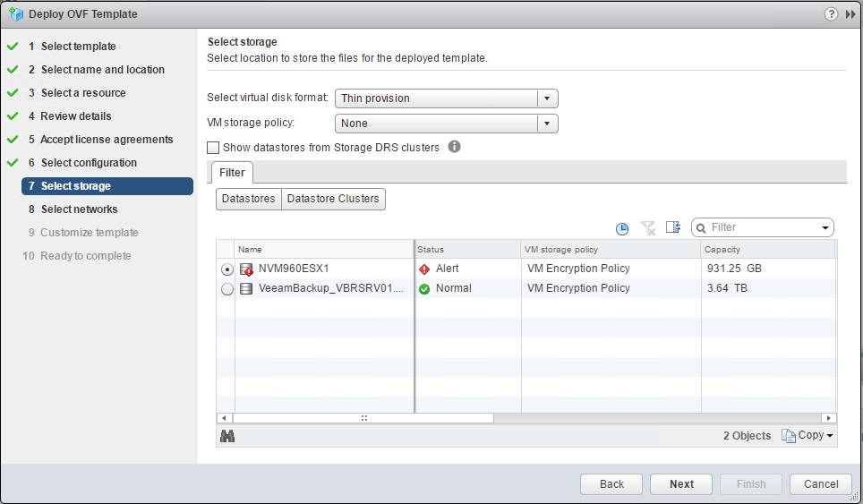Sort by the Name column header
This screenshot has height=504, width=863.
pyautogui.click(x=324, y=249)
